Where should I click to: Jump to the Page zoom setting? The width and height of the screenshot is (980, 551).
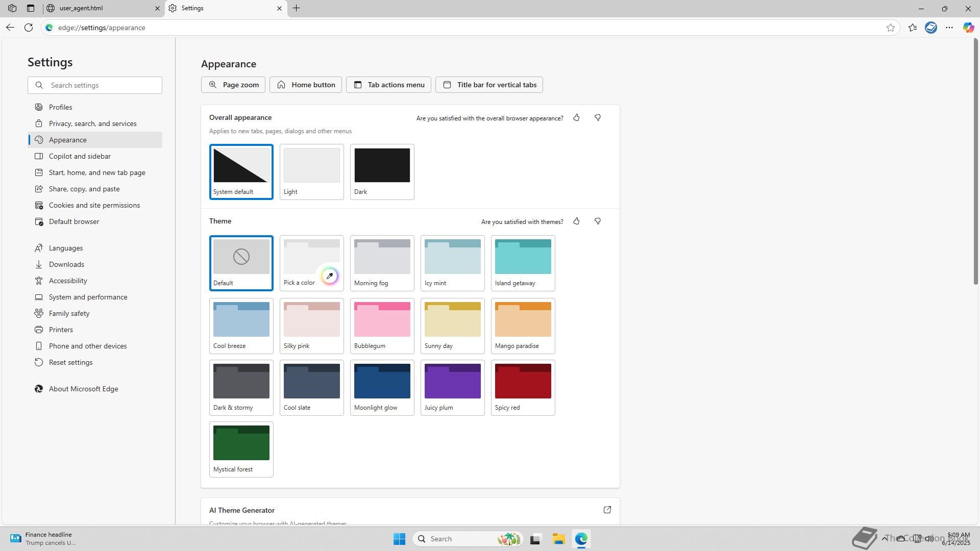click(x=233, y=85)
